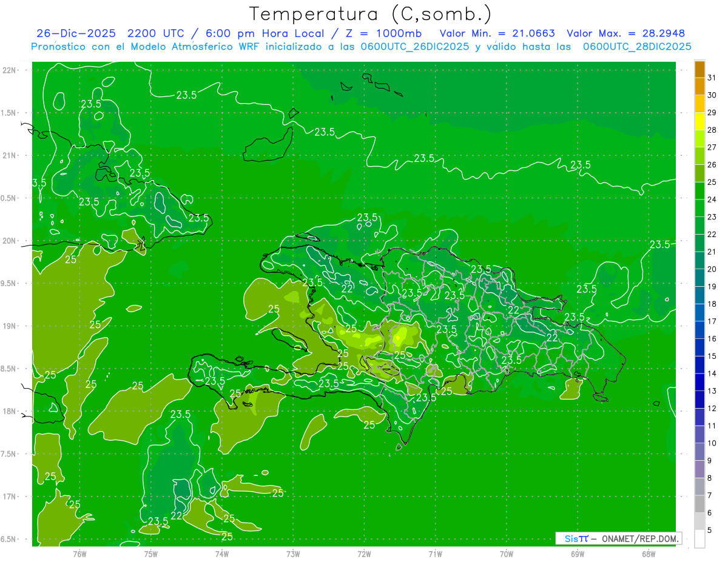
Task: Click the '20' color scale value
Action: pyautogui.click(x=712, y=269)
